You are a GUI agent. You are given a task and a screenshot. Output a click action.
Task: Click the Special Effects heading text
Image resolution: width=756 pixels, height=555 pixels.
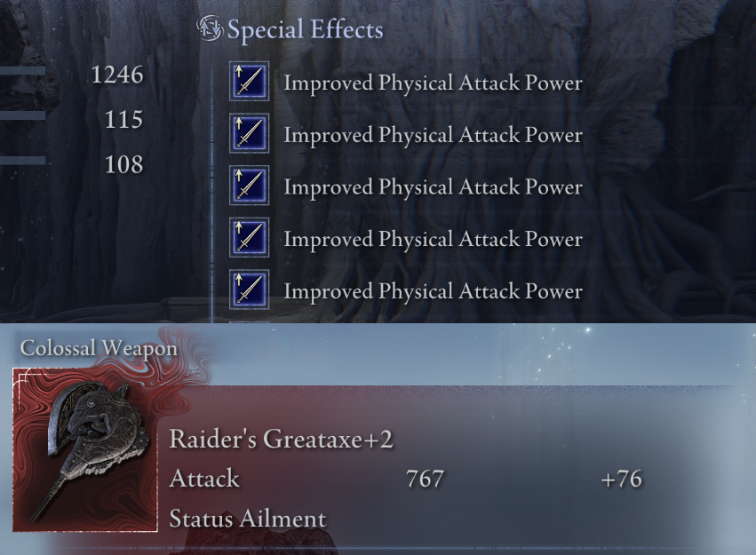click(x=306, y=29)
